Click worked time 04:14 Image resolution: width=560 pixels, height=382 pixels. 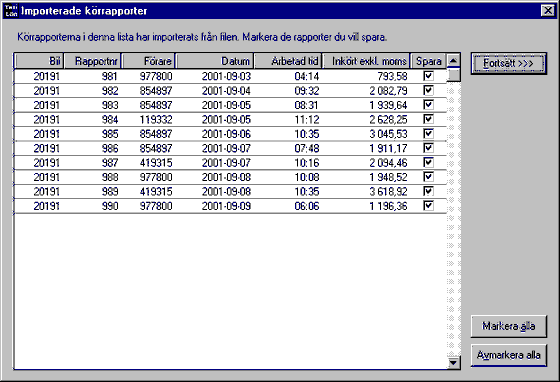click(307, 76)
